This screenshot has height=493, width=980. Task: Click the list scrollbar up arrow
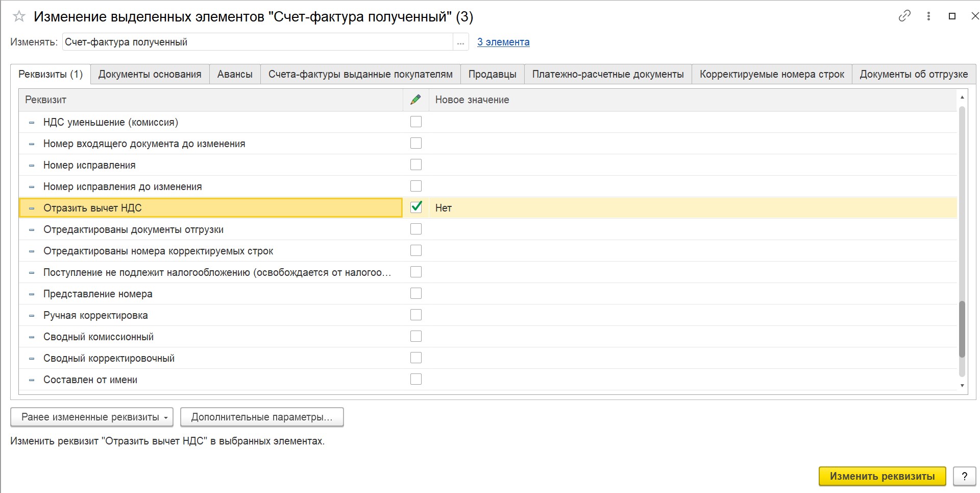(x=962, y=97)
